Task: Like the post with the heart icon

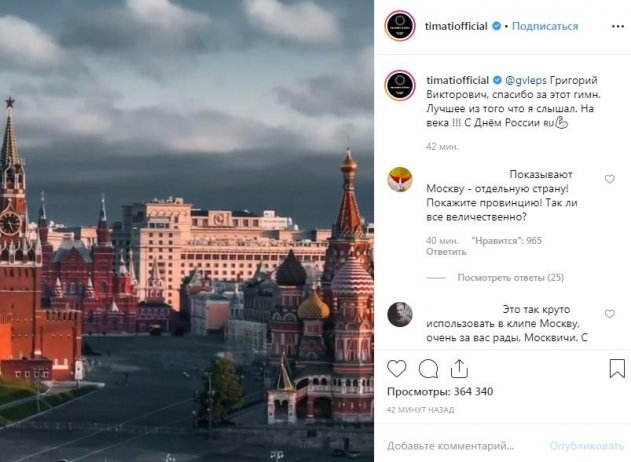Action: [396, 368]
